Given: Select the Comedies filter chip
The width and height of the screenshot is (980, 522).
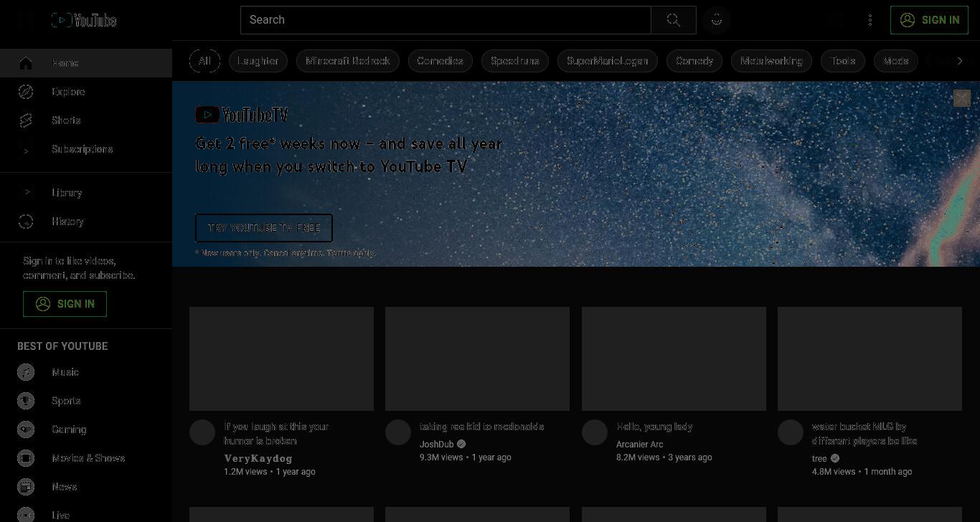Looking at the screenshot, I should [x=440, y=61].
